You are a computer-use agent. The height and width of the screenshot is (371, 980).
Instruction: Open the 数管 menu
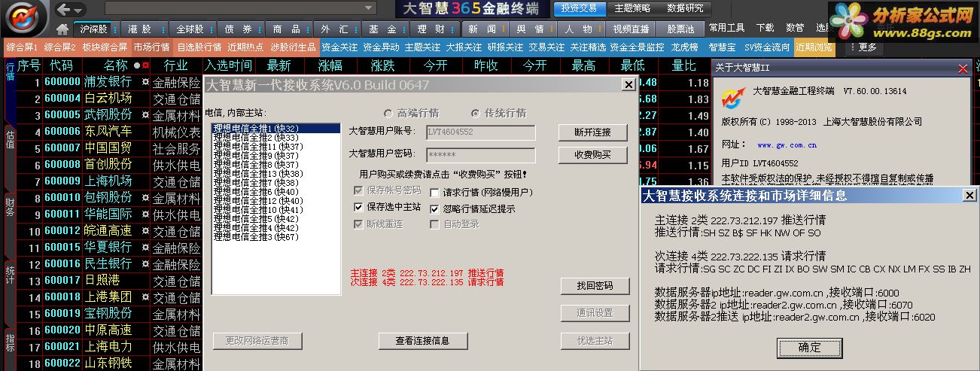pos(795,28)
